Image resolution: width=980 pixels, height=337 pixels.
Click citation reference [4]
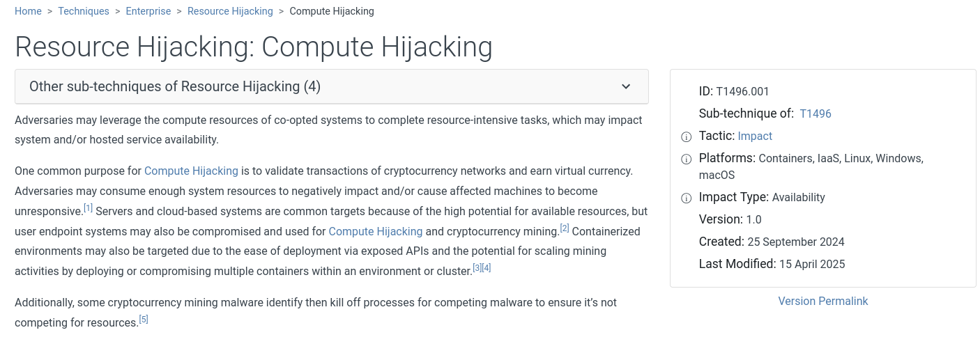(487, 267)
